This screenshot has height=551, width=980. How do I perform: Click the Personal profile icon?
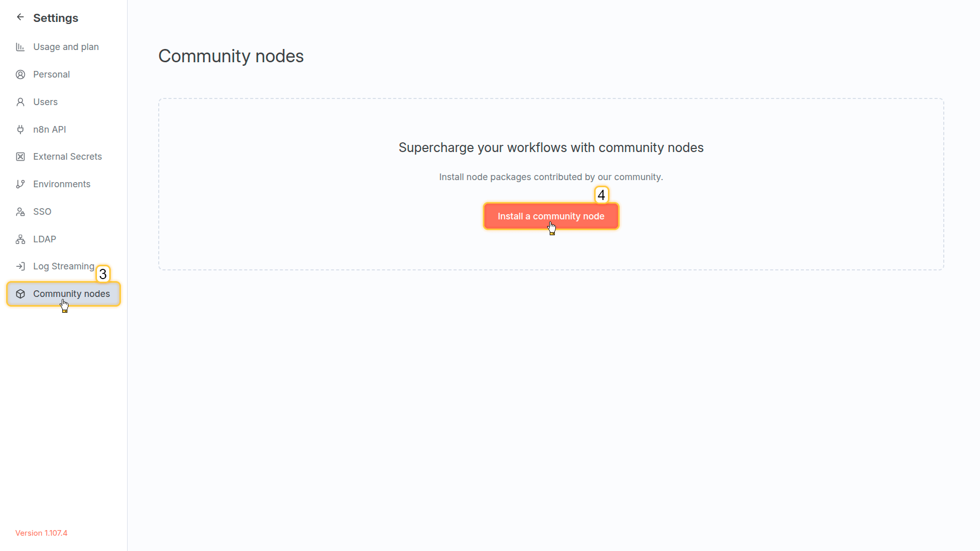(20, 74)
